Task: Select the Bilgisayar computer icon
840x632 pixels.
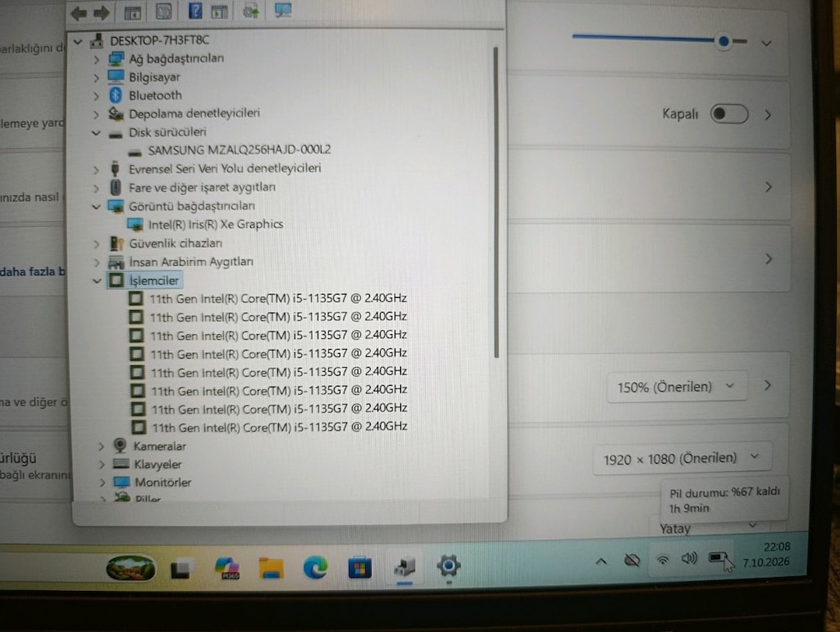Action: pos(116,76)
